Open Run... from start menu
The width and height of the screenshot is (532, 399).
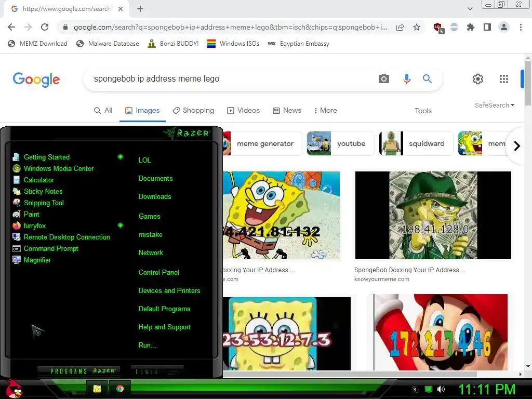tap(148, 345)
